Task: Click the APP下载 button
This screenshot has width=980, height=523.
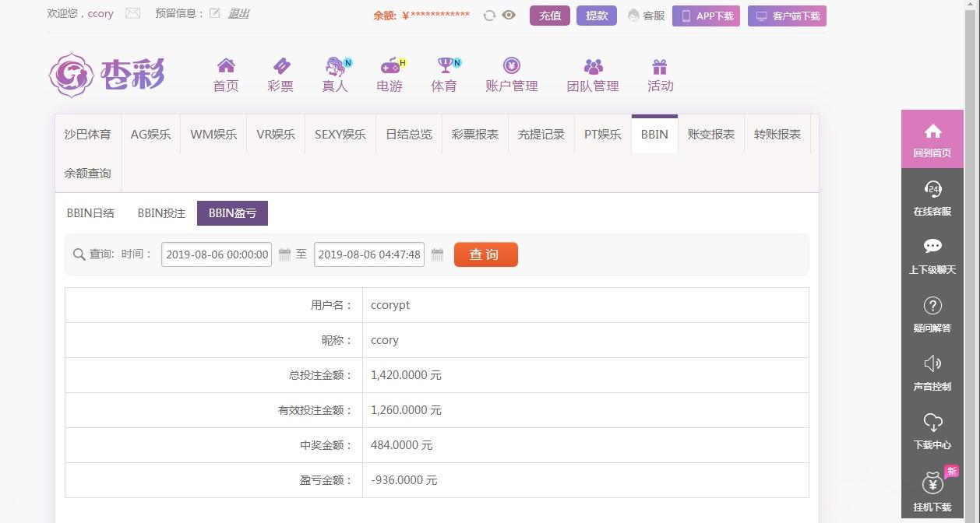Action: (706, 16)
